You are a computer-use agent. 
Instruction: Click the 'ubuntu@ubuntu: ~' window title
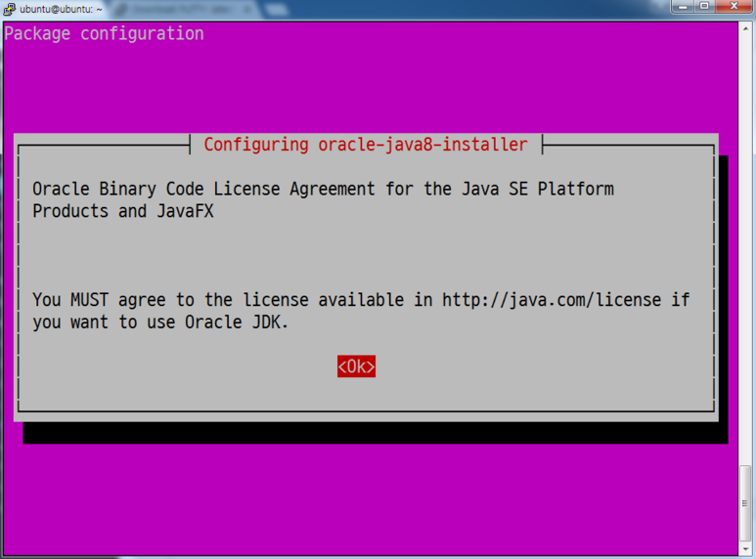pyautogui.click(x=61, y=9)
